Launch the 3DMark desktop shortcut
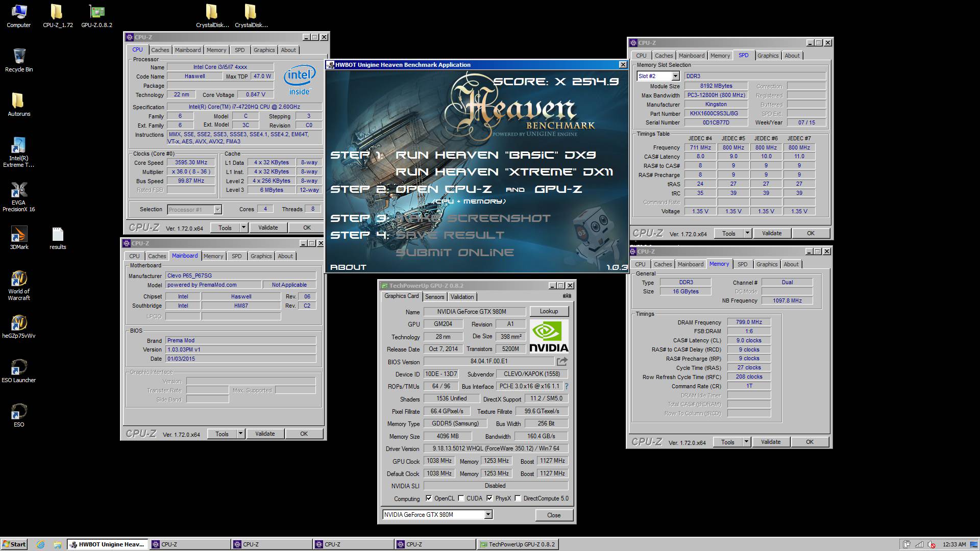 point(18,238)
